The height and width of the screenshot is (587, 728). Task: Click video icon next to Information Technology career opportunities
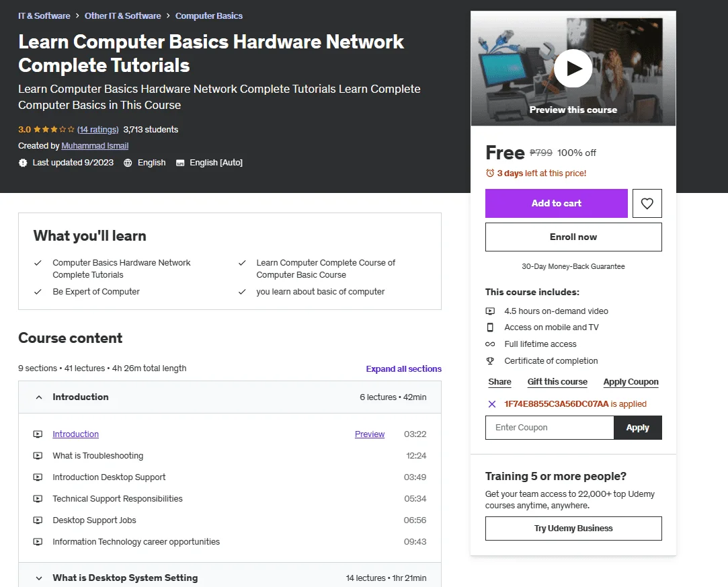(x=38, y=541)
